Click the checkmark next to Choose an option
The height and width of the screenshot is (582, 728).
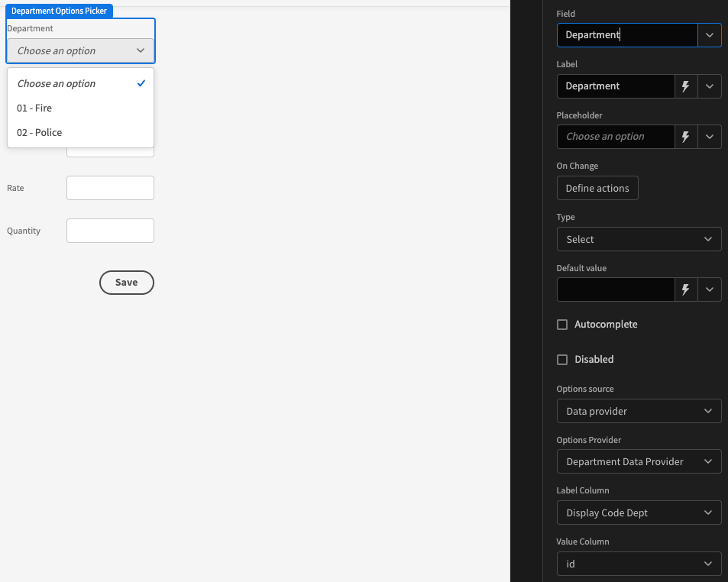pos(141,83)
